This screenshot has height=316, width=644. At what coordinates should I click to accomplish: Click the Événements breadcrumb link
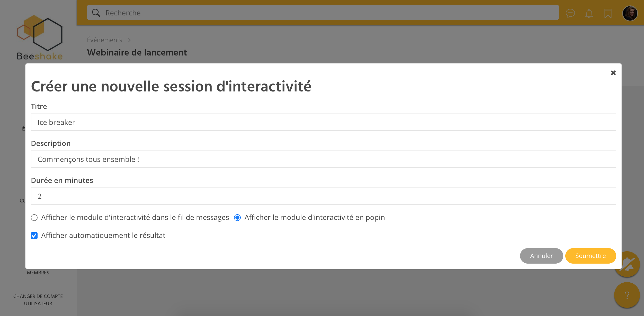(x=104, y=40)
